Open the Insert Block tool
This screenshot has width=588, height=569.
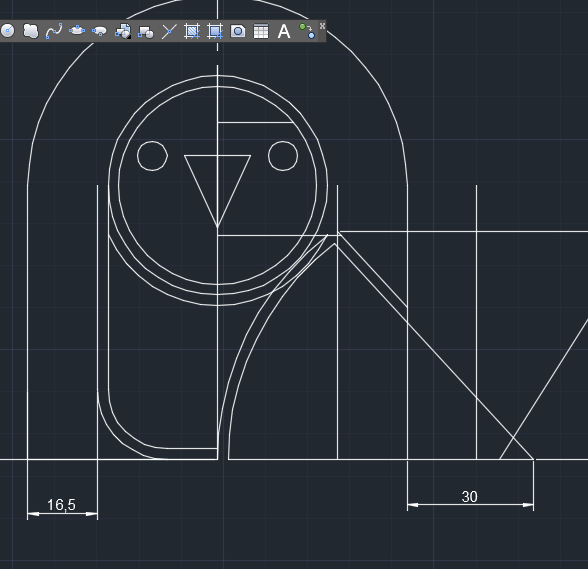pos(123,31)
